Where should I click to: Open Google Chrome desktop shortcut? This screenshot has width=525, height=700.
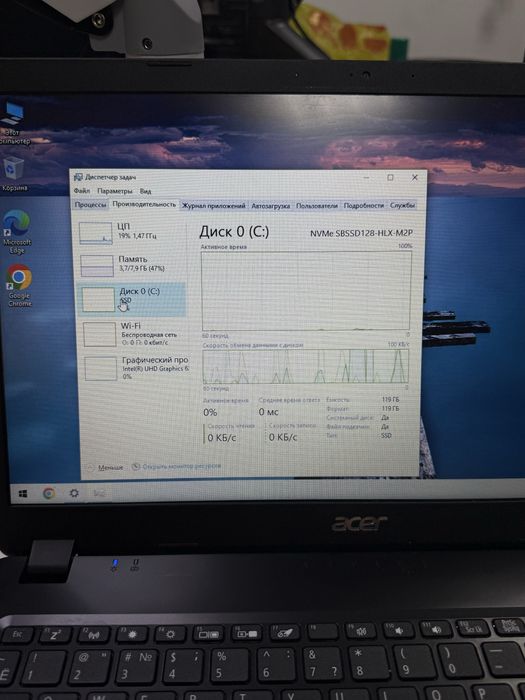(x=19, y=285)
